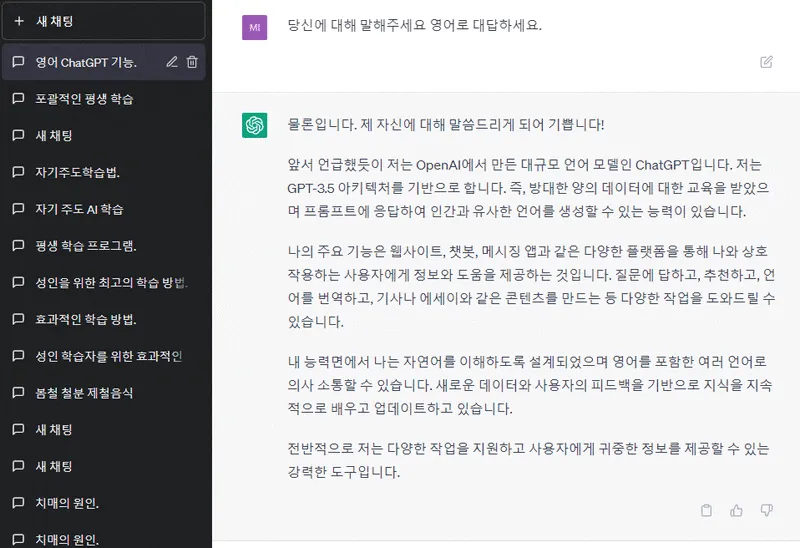800x548 pixels.
Task: Open the 평생 학습 프로그램 chat
Action: point(104,246)
